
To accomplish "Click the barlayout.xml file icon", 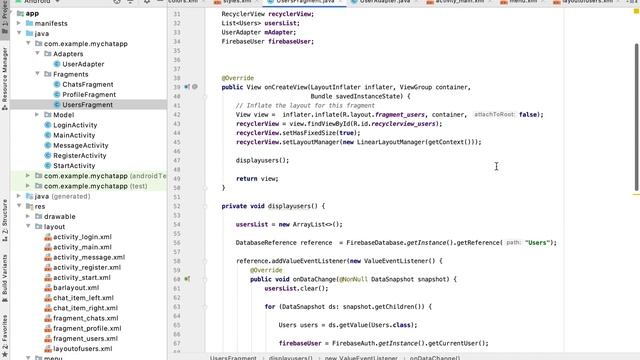I will [x=48, y=288].
